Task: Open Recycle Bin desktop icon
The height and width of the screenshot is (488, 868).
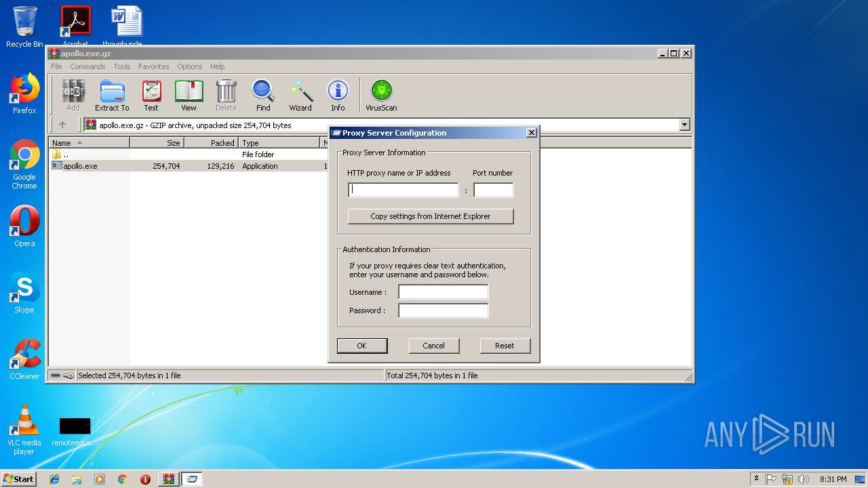Action: pos(24,27)
